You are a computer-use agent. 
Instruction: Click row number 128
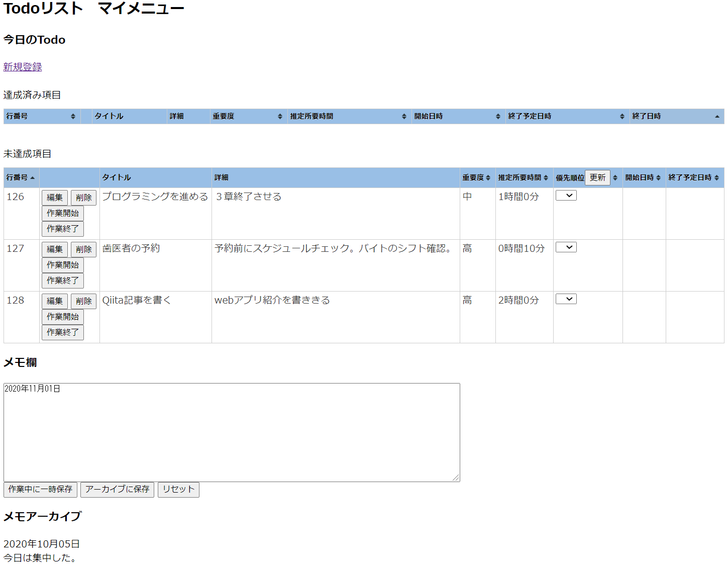(x=16, y=300)
